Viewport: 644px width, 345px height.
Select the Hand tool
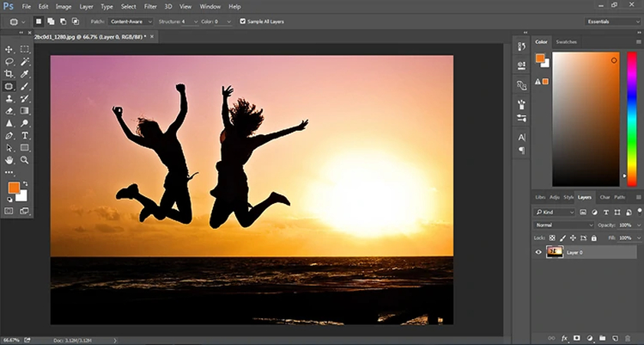click(x=9, y=160)
